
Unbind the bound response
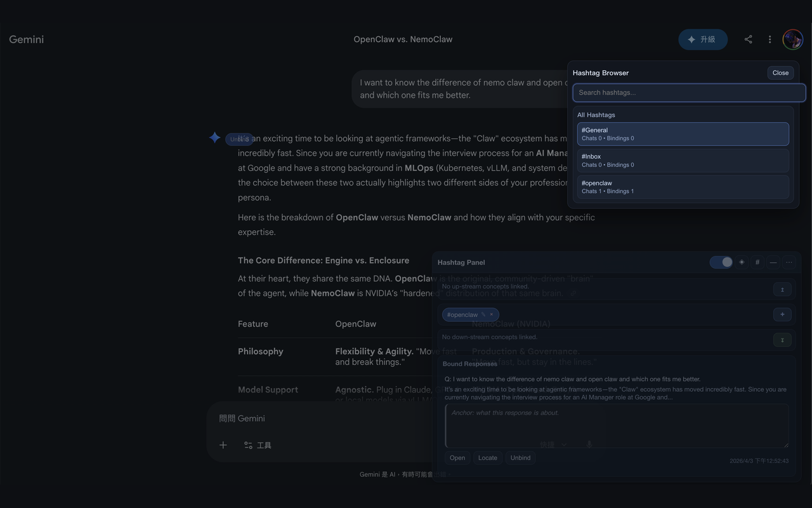[520, 457]
